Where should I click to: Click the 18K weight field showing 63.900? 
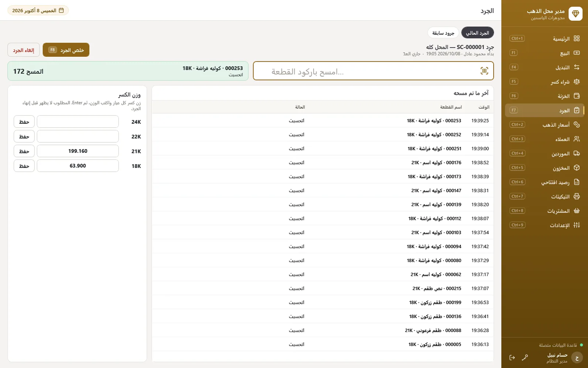coord(78,166)
